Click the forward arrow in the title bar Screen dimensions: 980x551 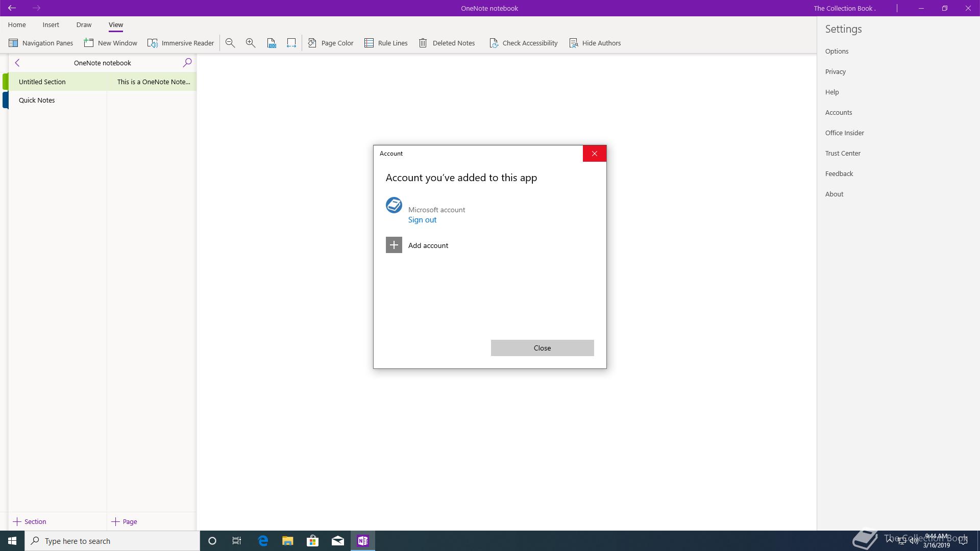pyautogui.click(x=36, y=8)
